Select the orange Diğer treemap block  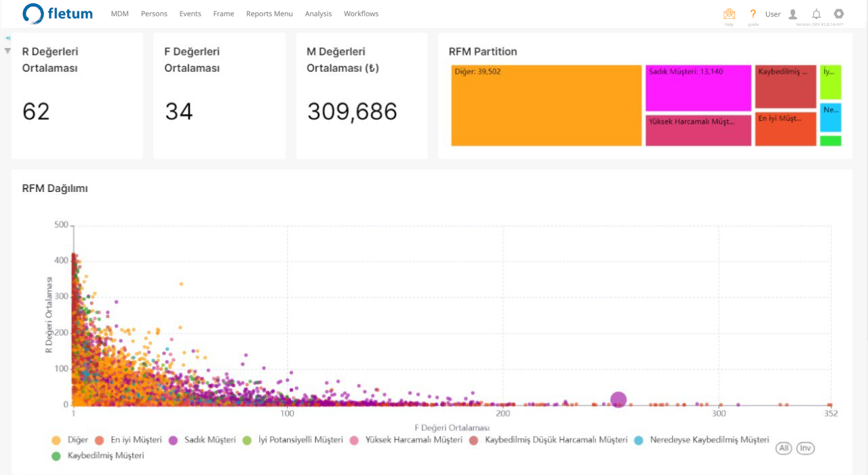click(x=547, y=105)
